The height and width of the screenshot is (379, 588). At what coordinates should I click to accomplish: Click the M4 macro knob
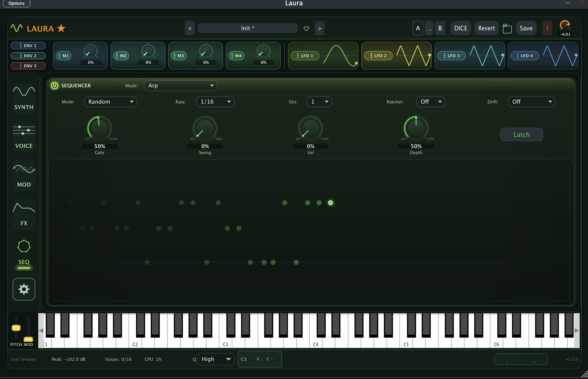tap(263, 51)
